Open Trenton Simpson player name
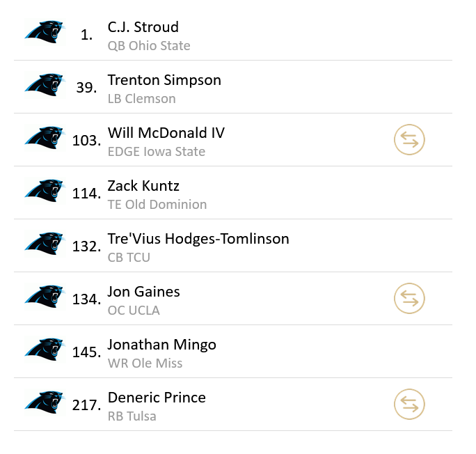 [164, 80]
